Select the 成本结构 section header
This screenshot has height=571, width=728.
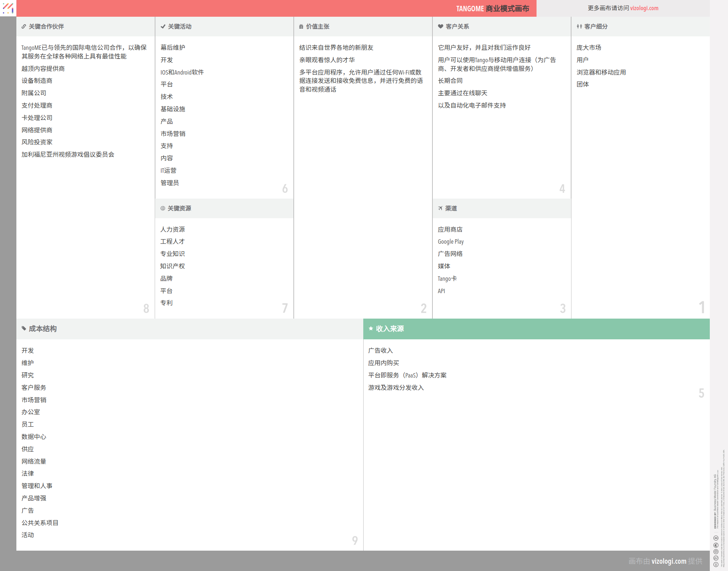coord(43,329)
